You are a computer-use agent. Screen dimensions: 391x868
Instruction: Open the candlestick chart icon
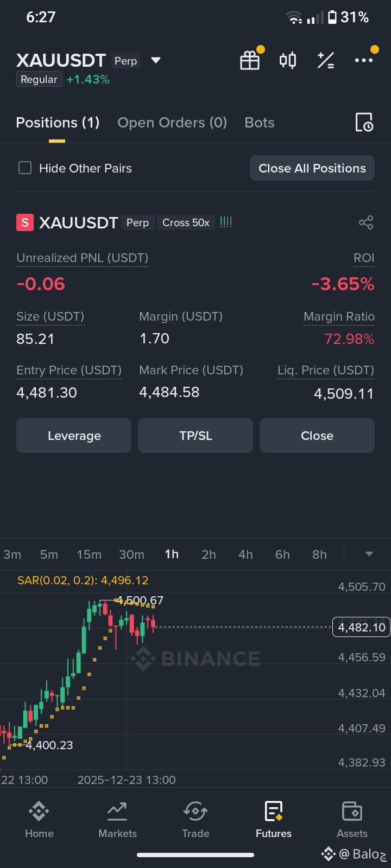(288, 60)
